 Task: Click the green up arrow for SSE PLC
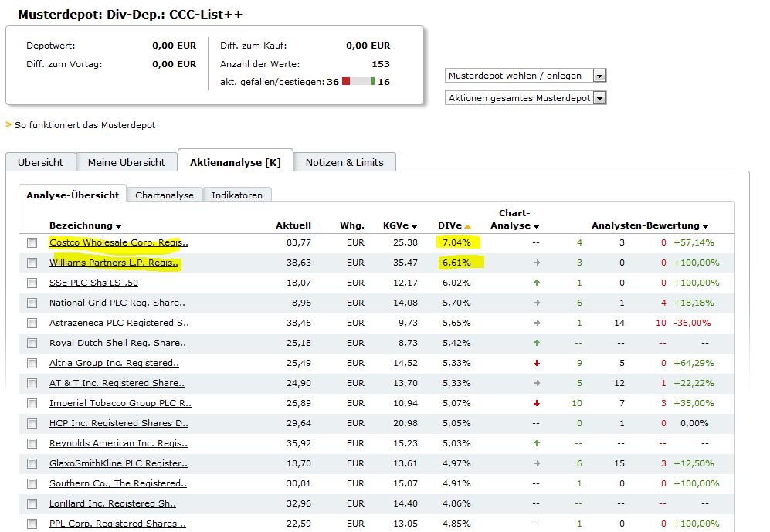click(x=537, y=283)
